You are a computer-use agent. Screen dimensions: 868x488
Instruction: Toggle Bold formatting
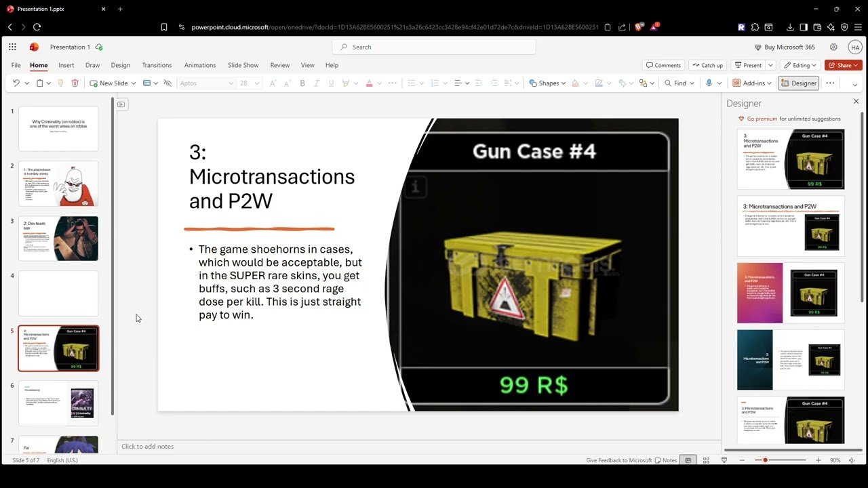click(x=302, y=83)
